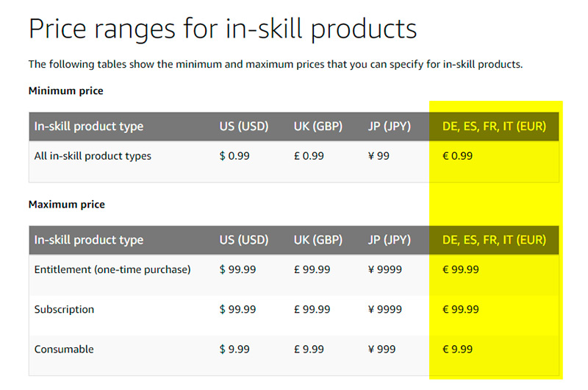Screen dimensions: 588x390
Task: Click the "Price ranges for in-skill products" page title
Action: (222, 29)
